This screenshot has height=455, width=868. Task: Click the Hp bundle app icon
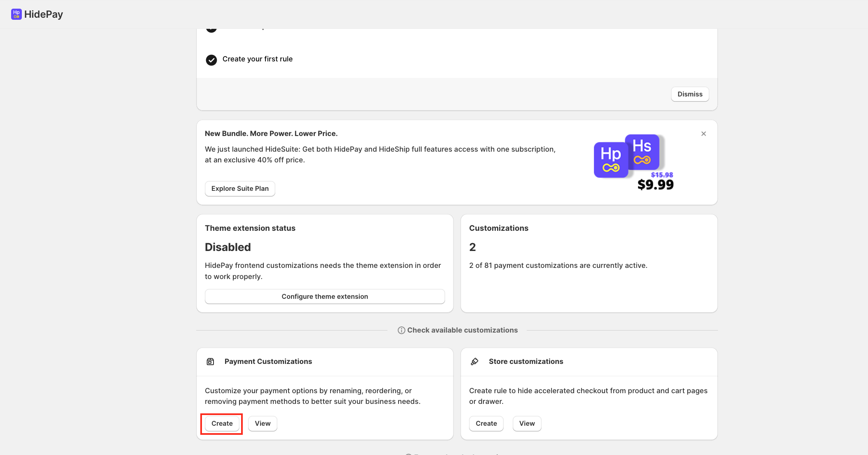(x=610, y=160)
